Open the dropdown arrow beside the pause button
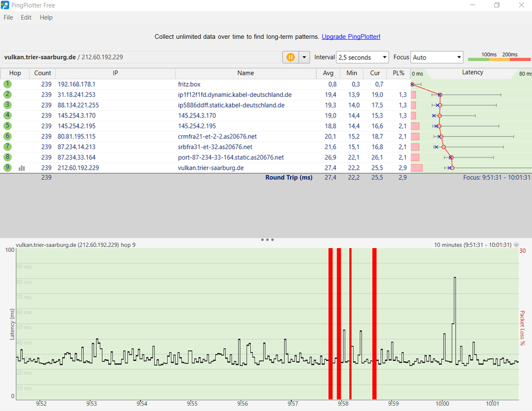The height and width of the screenshot is (411, 532). click(x=305, y=57)
